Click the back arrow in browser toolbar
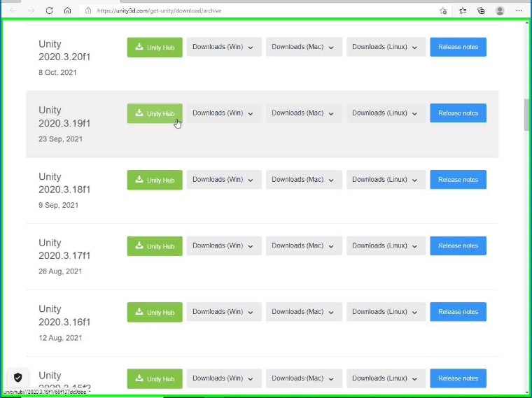Image resolution: width=532 pixels, height=398 pixels. (13, 10)
